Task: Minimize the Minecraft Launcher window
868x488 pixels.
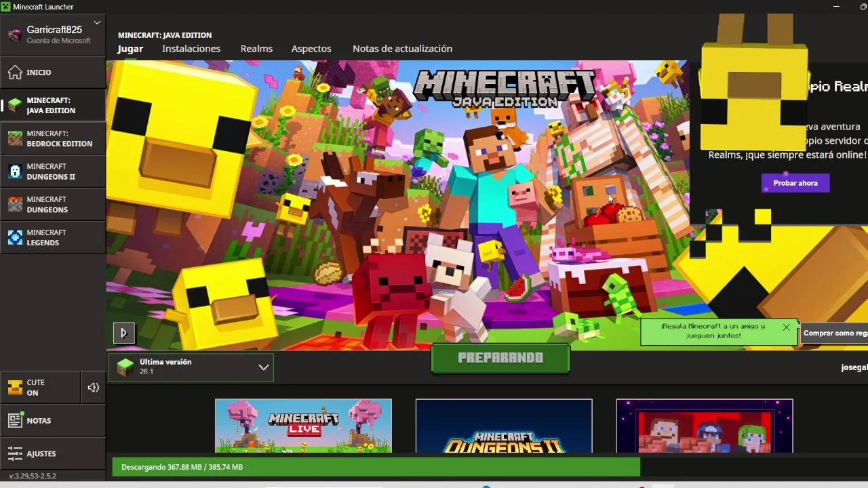Action: (x=835, y=7)
